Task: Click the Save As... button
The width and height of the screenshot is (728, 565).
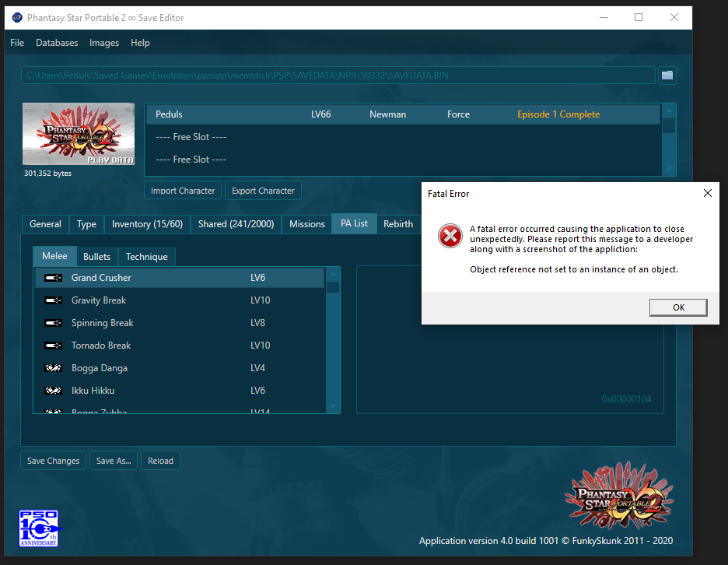Action: (114, 461)
